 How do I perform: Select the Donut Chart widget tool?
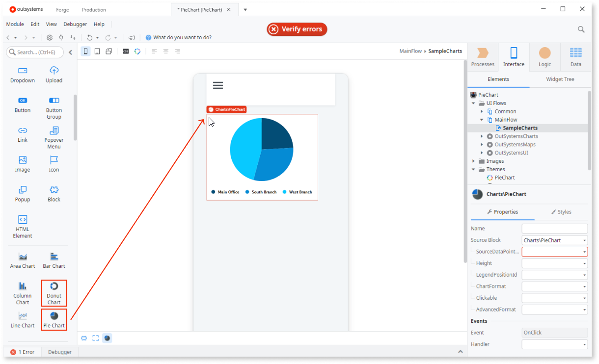point(54,293)
